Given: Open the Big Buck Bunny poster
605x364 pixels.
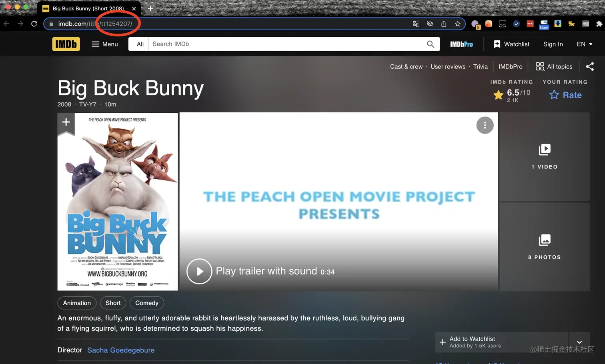Looking at the screenshot, I should coord(118,202).
